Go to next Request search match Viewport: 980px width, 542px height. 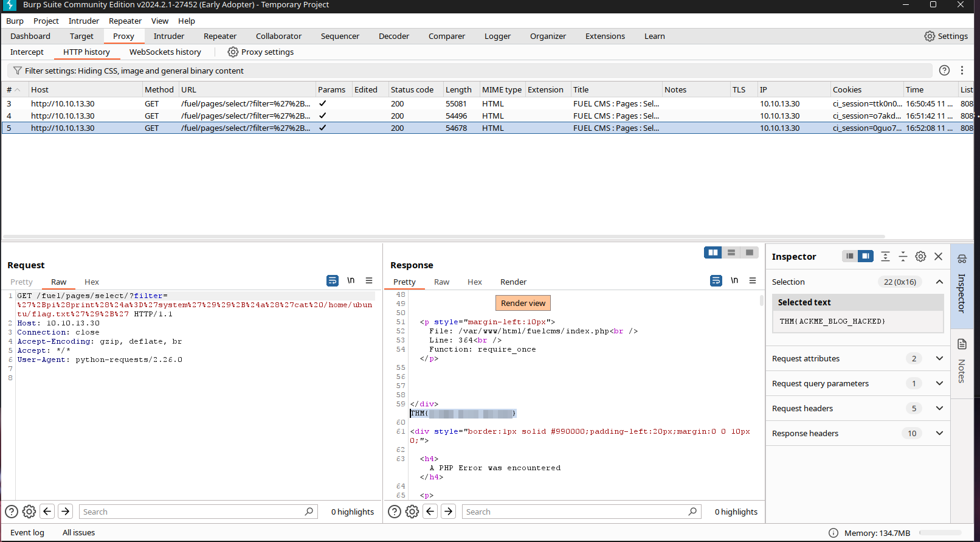click(x=66, y=512)
